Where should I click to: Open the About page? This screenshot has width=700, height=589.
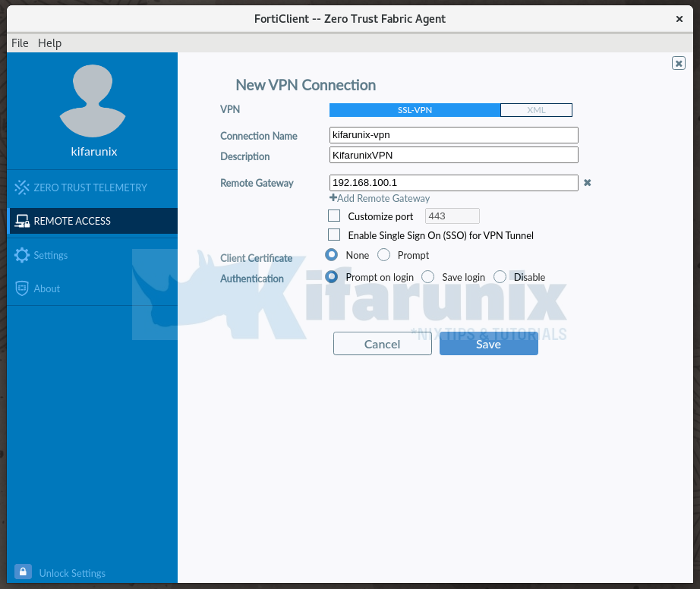(x=92, y=288)
